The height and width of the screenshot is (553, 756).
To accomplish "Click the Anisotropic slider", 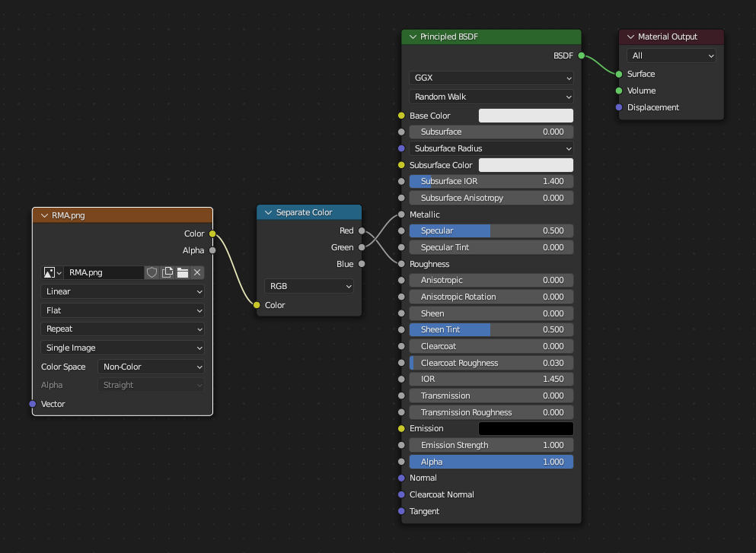I will (491, 281).
